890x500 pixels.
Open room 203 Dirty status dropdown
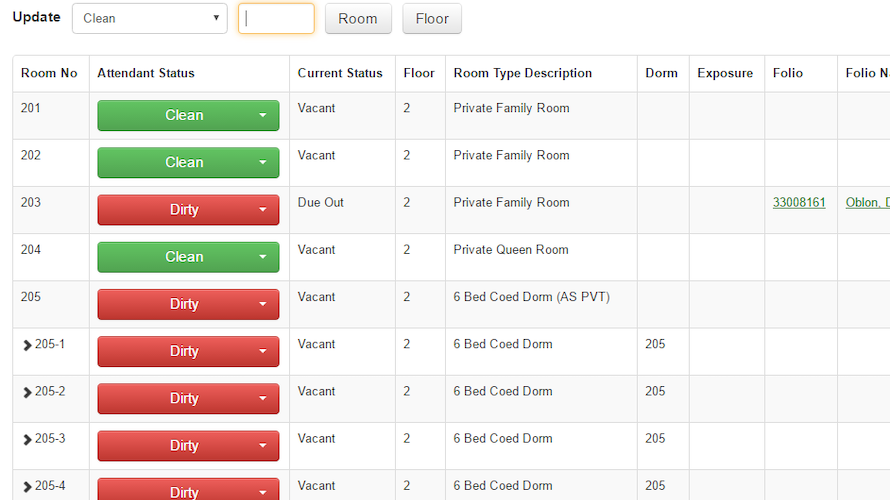click(188, 210)
